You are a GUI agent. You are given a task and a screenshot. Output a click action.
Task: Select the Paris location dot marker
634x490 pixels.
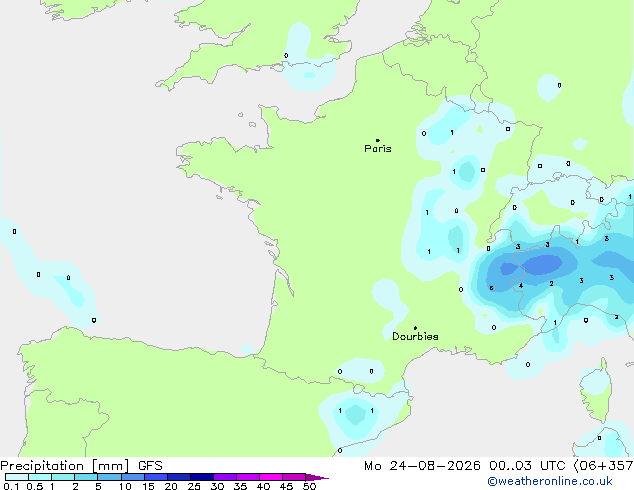(378, 140)
